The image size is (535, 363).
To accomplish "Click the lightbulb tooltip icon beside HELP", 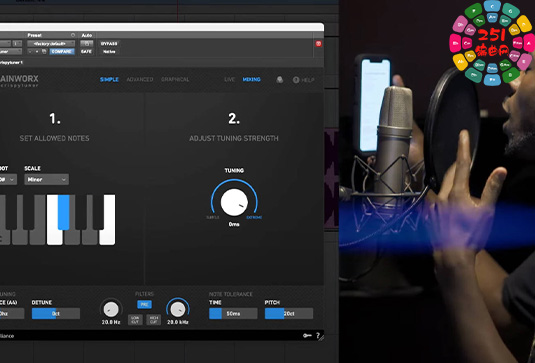I will pos(280,80).
